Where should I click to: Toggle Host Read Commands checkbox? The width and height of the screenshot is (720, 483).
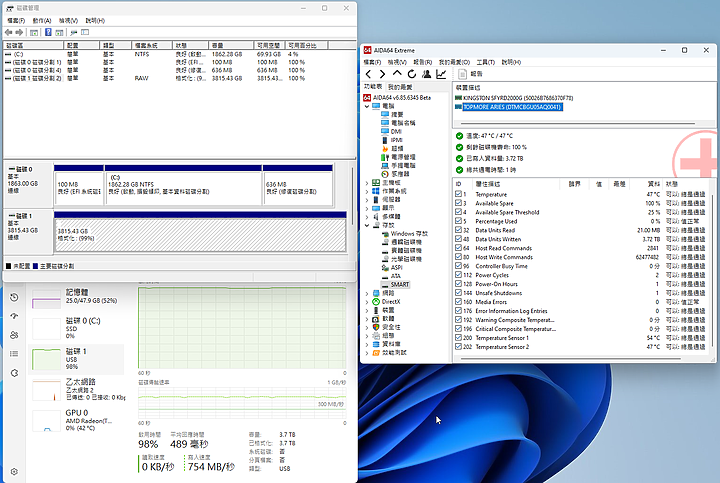click(x=458, y=248)
